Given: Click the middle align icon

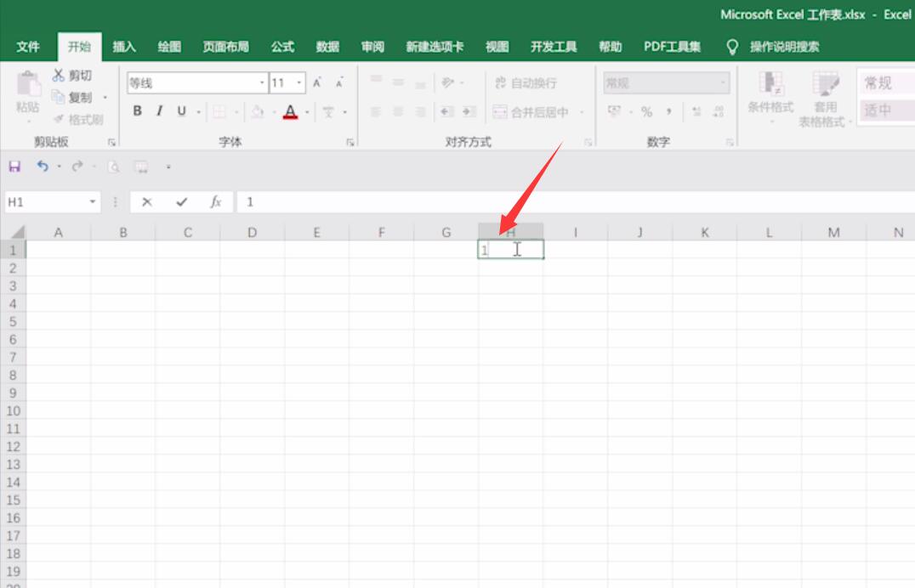Looking at the screenshot, I should 398,82.
